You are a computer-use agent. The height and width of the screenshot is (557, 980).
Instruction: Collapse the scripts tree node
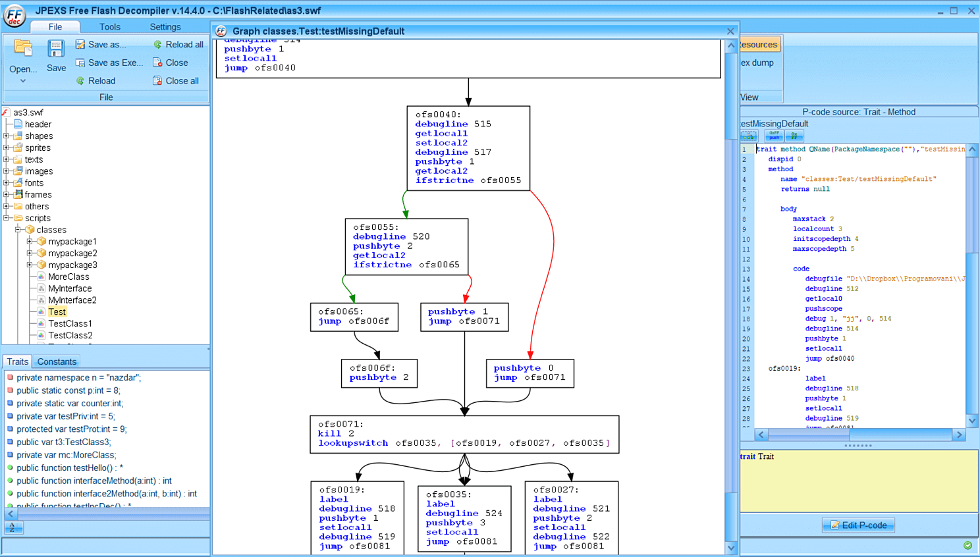(x=7, y=218)
